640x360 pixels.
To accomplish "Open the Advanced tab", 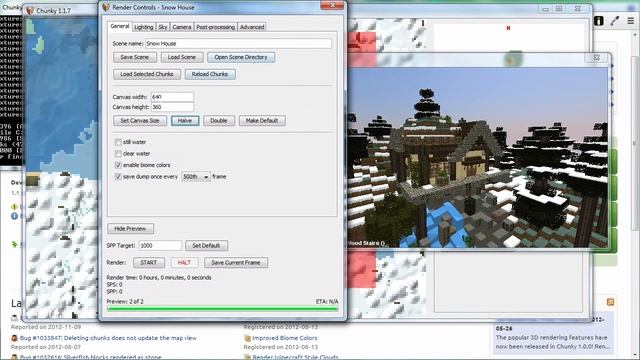I will pyautogui.click(x=252, y=27).
